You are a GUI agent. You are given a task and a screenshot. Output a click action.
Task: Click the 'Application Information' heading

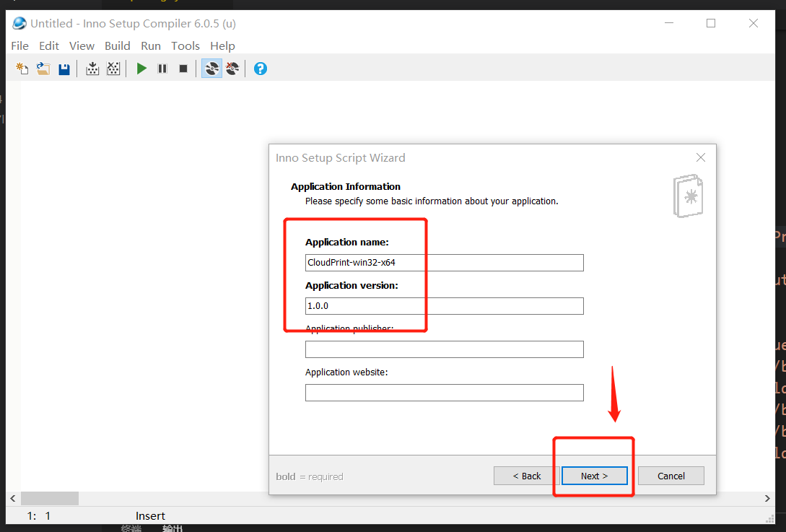point(346,186)
